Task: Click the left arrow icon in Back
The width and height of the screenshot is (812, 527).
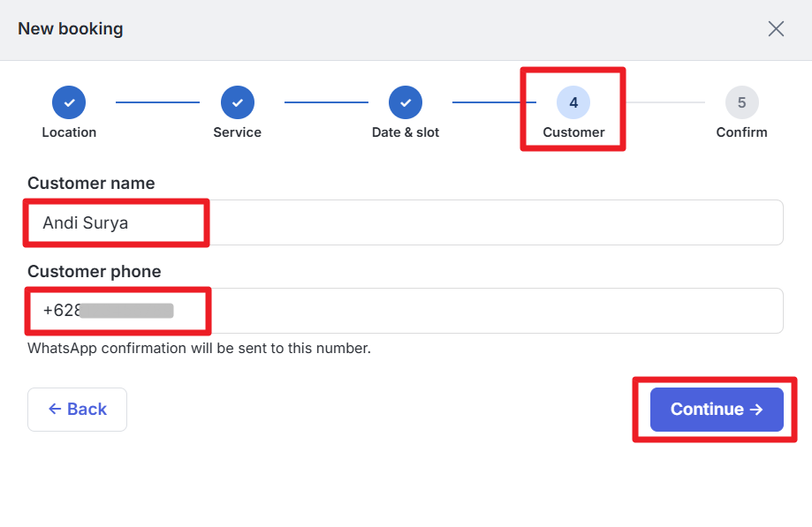Action: click(x=55, y=409)
